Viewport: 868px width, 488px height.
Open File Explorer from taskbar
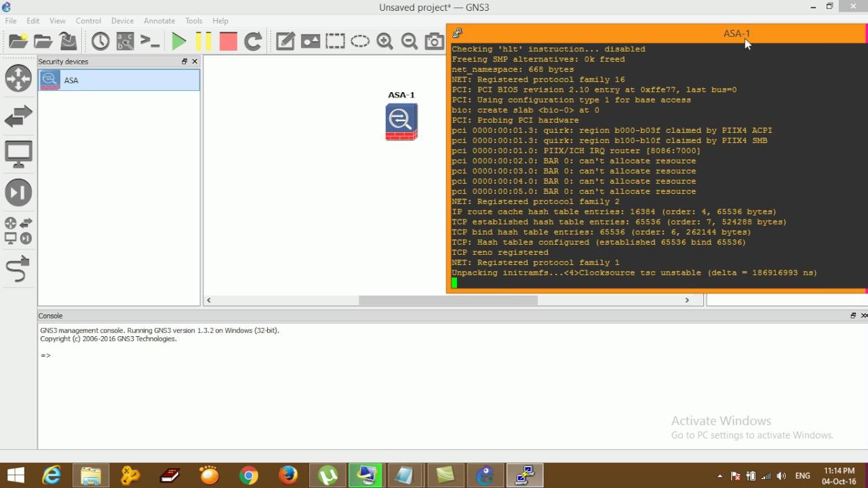click(x=91, y=476)
